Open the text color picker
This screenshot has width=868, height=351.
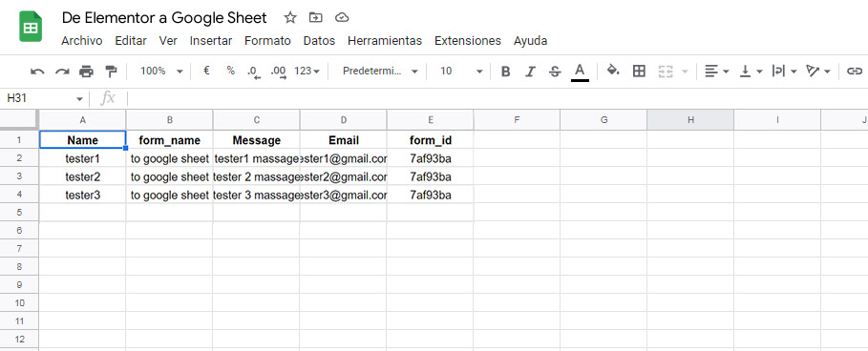pos(580,72)
